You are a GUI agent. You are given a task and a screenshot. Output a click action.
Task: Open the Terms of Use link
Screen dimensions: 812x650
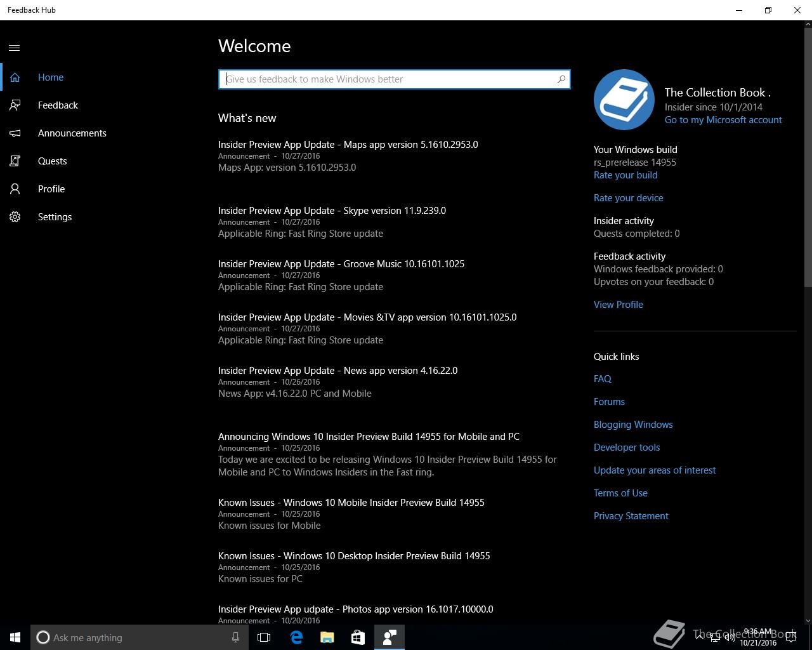pos(620,493)
